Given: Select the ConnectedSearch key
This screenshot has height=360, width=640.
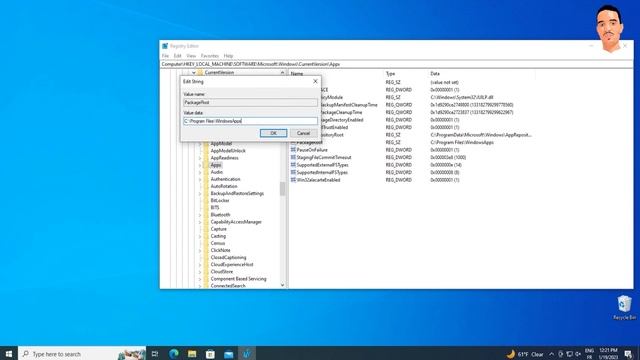Looking at the screenshot, I should 228,286.
